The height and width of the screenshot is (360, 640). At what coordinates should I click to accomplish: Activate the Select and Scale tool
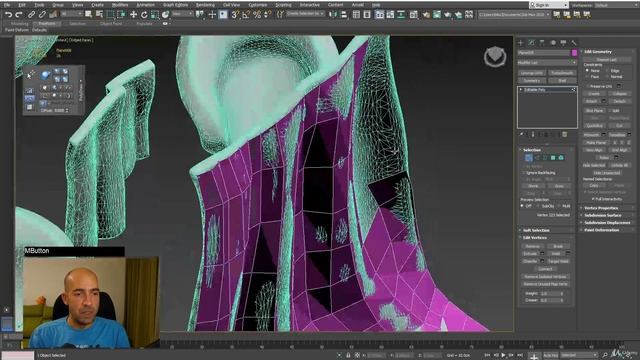155,15
